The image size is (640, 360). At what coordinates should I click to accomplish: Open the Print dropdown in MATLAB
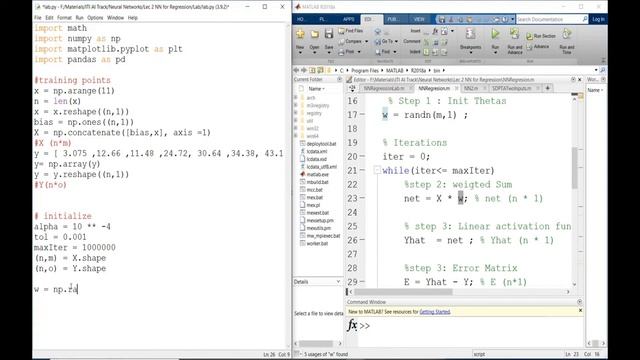359,52
